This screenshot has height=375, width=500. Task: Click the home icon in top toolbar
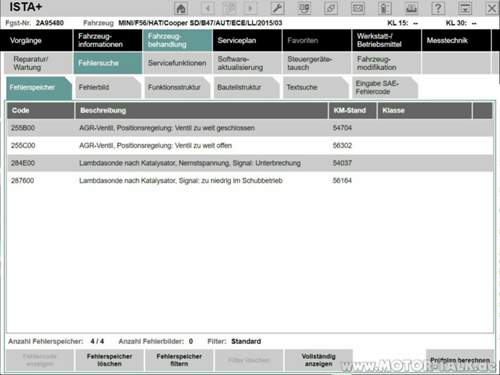pyautogui.click(x=181, y=8)
